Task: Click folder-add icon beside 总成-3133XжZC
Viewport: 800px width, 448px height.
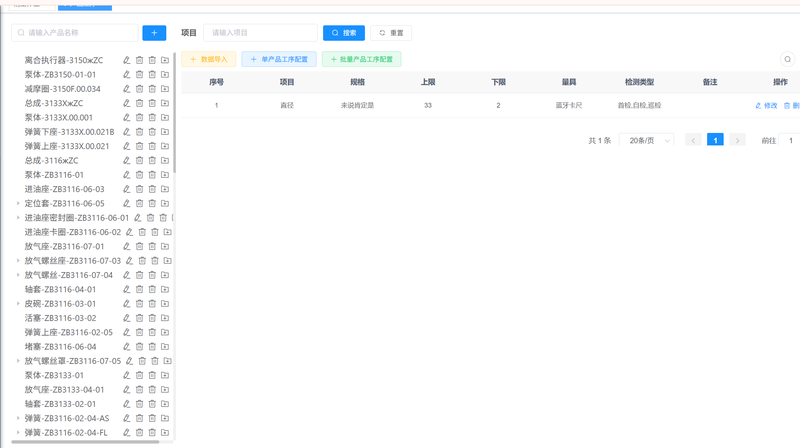Action: pyautogui.click(x=165, y=103)
